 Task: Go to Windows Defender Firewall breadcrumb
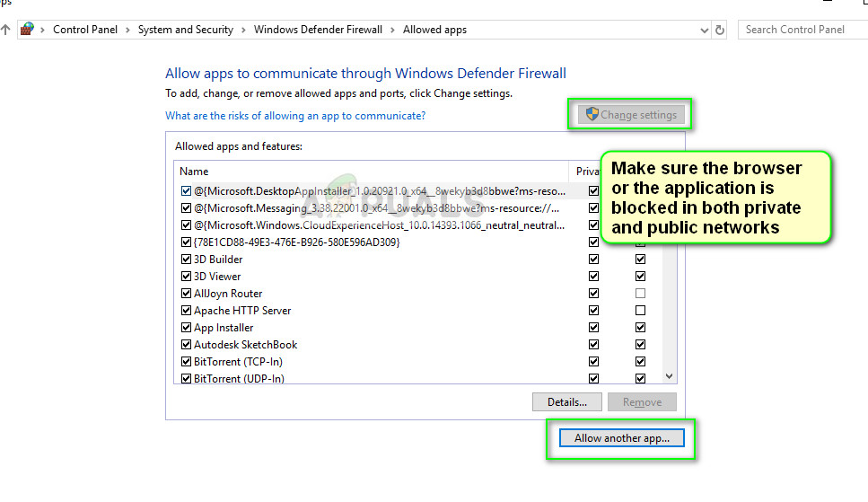click(318, 30)
